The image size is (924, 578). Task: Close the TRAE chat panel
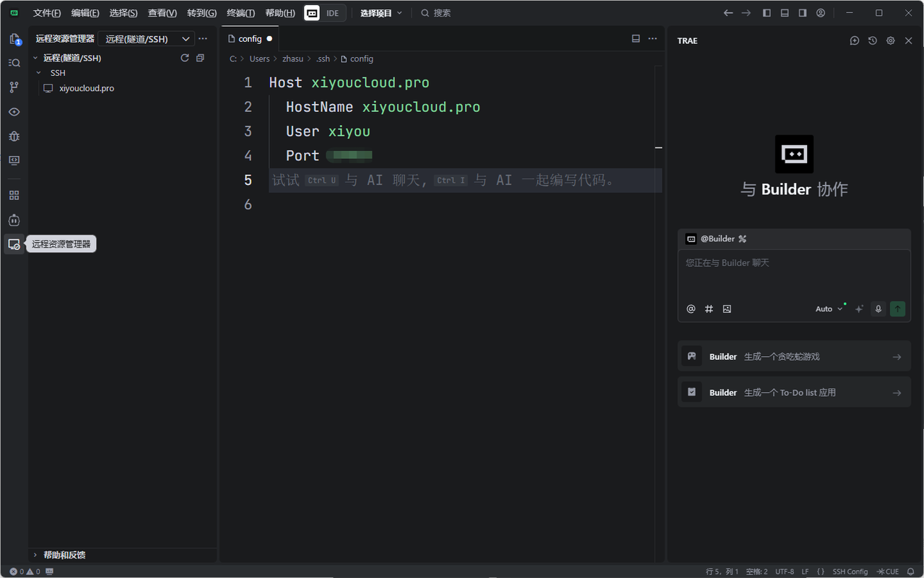909,40
